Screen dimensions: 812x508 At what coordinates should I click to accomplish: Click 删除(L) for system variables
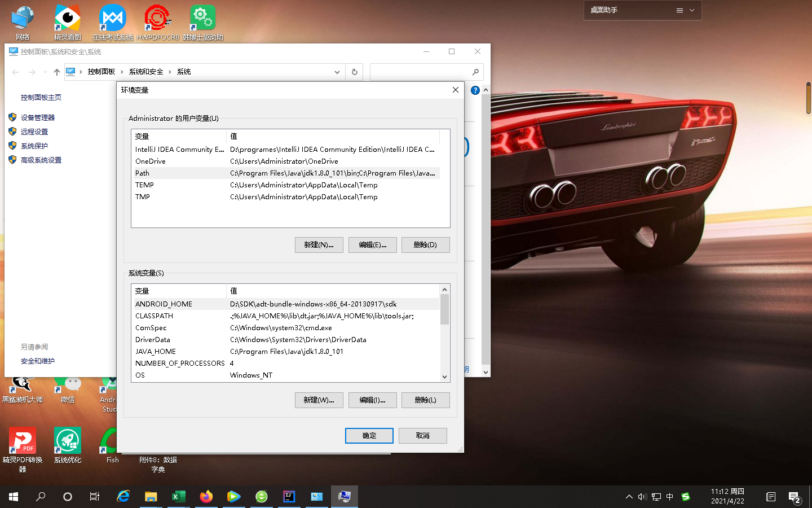(426, 400)
